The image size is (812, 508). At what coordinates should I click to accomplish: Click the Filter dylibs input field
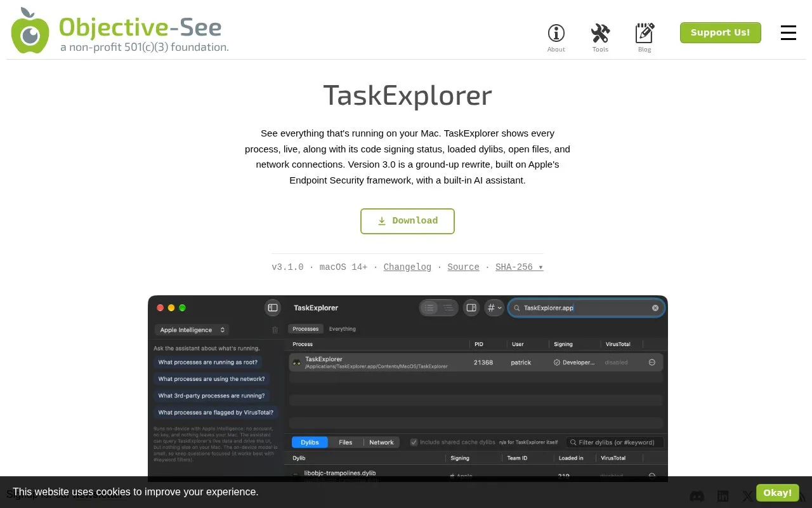[615, 442]
